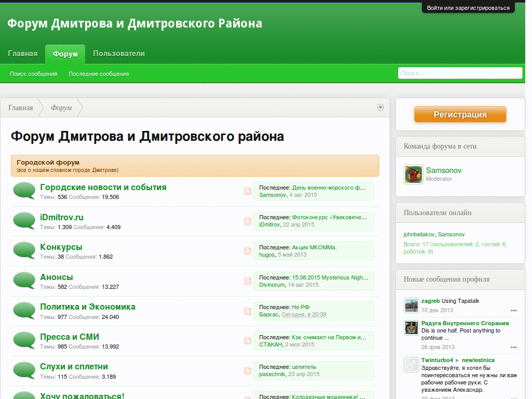Click speech bubble icon for Городские новости и события
The width and height of the screenshot is (532, 399).
tap(24, 191)
